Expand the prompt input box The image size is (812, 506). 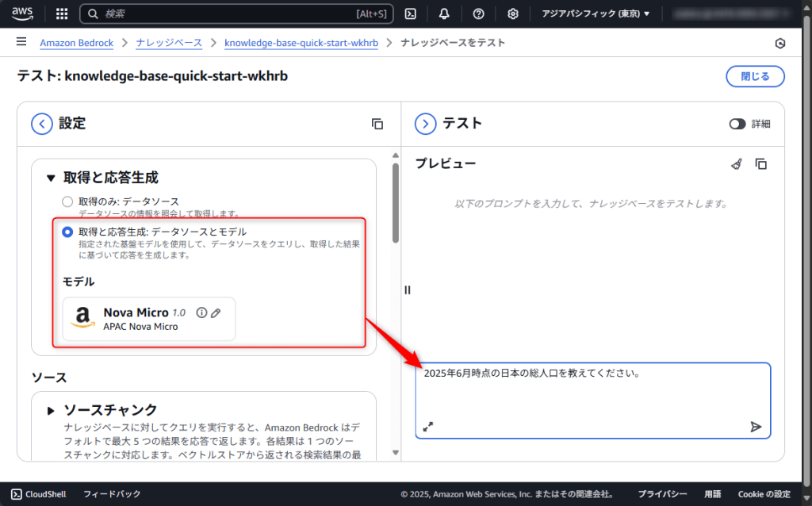click(x=427, y=427)
